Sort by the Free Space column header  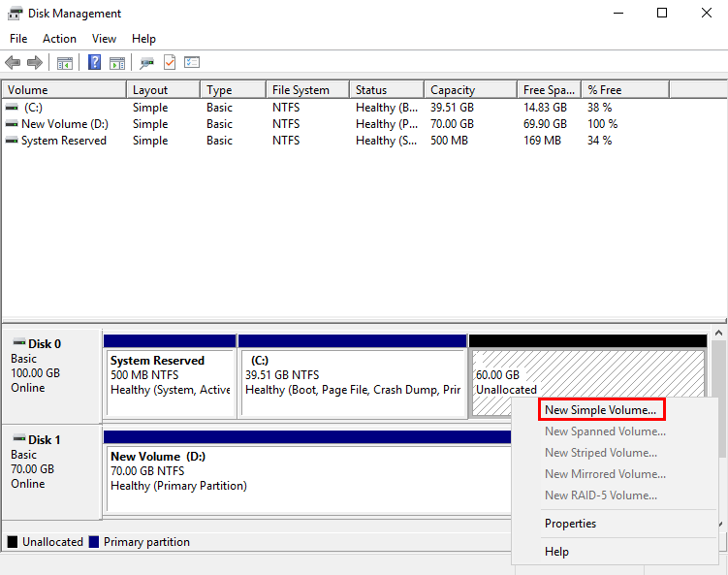pyautogui.click(x=550, y=89)
